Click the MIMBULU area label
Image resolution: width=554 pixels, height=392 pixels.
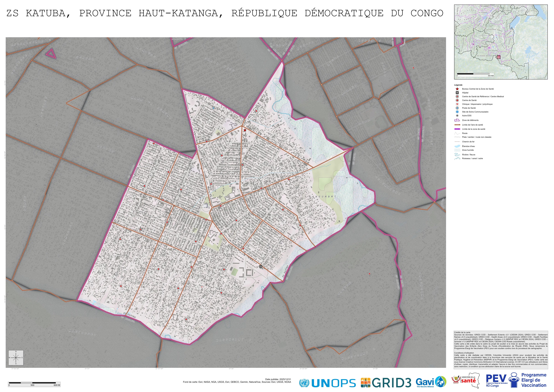(146, 52)
